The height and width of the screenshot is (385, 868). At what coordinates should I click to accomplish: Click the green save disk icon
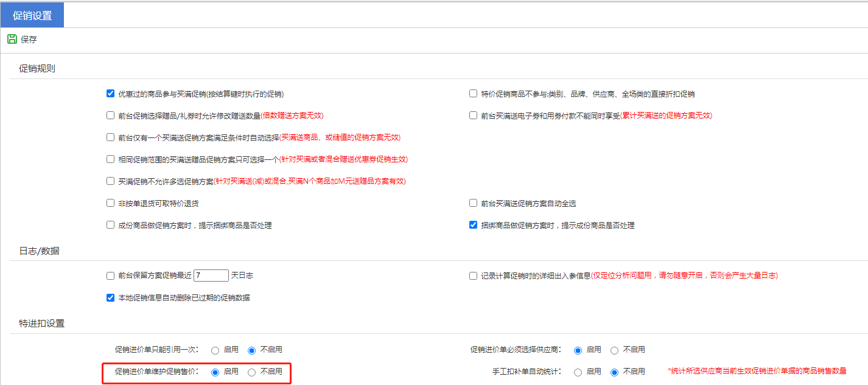click(12, 39)
